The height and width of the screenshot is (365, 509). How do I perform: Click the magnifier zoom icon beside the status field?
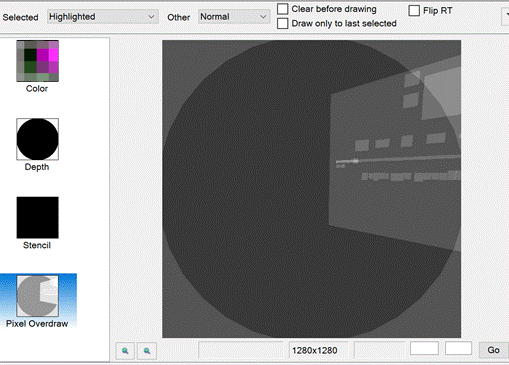(x=147, y=351)
